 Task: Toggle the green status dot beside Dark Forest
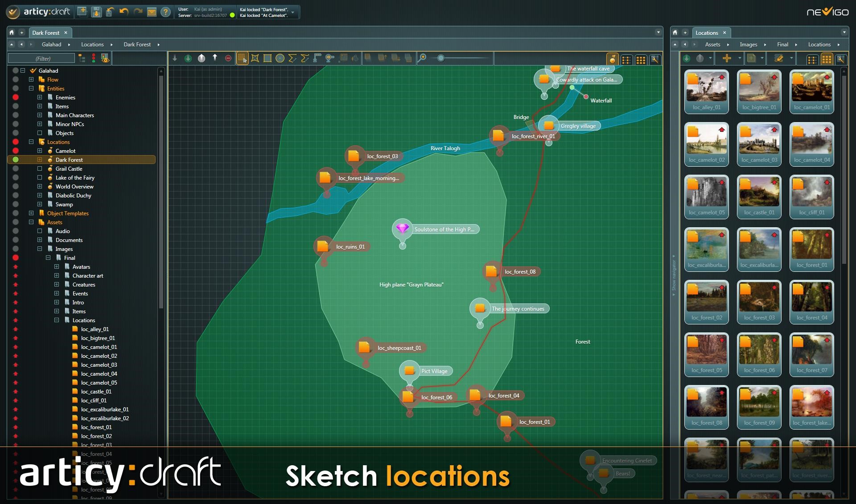click(x=16, y=160)
